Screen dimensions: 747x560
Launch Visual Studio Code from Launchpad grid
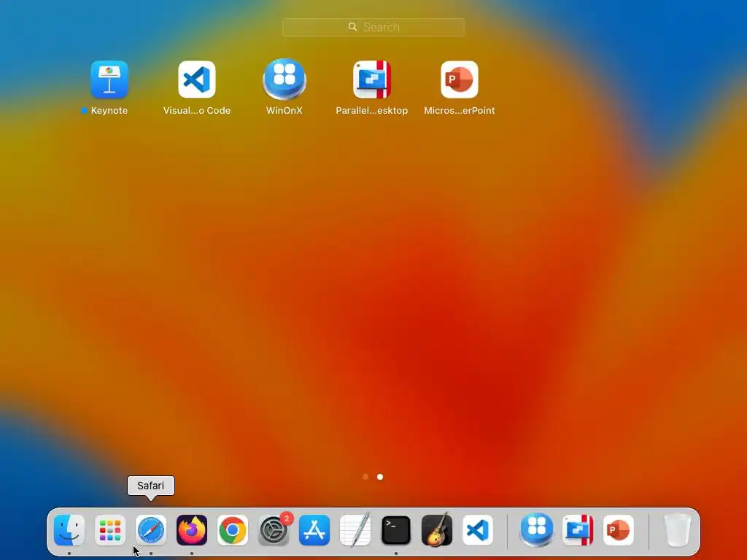click(197, 79)
